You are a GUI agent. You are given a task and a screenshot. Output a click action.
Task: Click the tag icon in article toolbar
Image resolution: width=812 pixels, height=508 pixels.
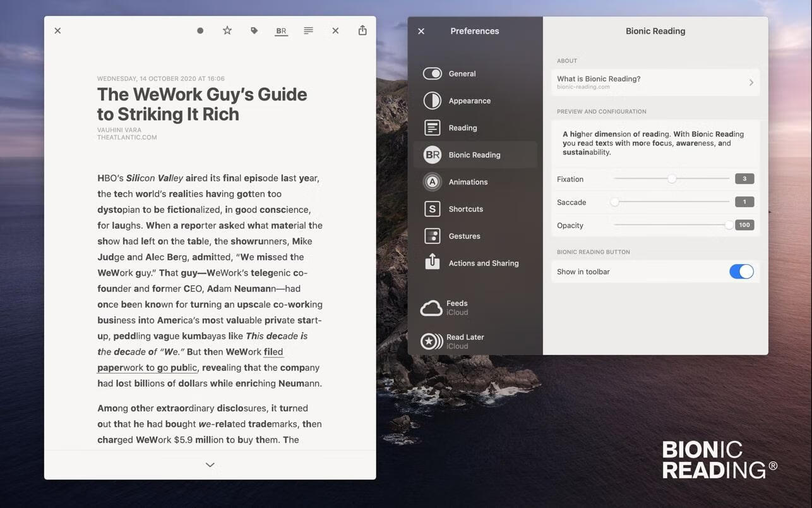(x=254, y=31)
